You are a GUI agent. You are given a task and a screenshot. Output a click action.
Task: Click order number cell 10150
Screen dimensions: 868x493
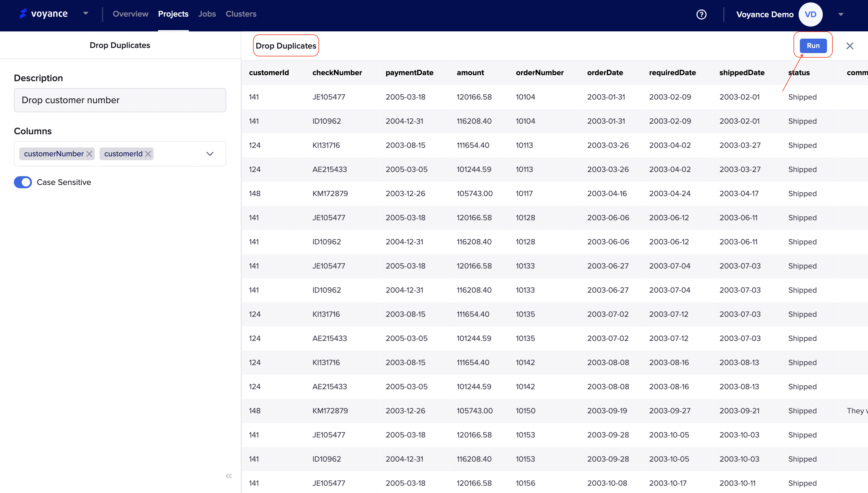tap(525, 411)
